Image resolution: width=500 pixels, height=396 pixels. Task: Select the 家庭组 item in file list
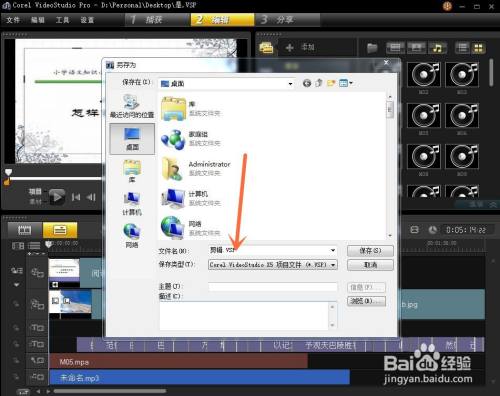[x=191, y=139]
